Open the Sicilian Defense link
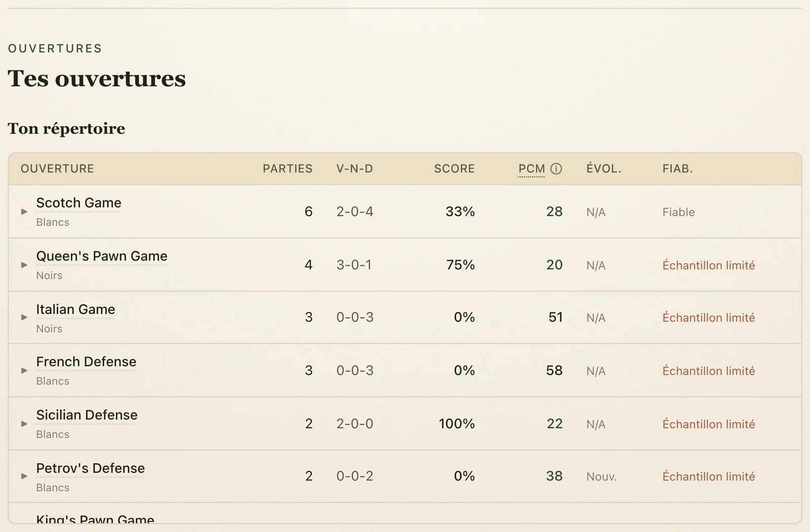 coord(87,415)
